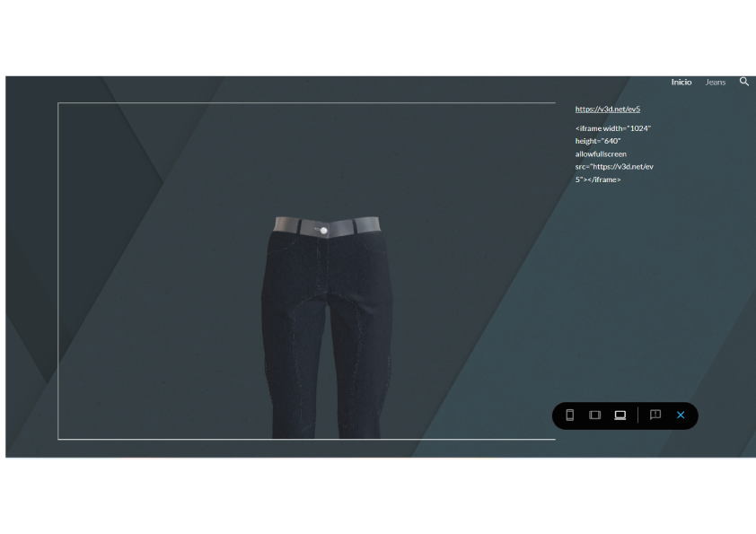Select the iframe width="1024" text line
Screen dimensions: 756x534
pyautogui.click(x=613, y=128)
